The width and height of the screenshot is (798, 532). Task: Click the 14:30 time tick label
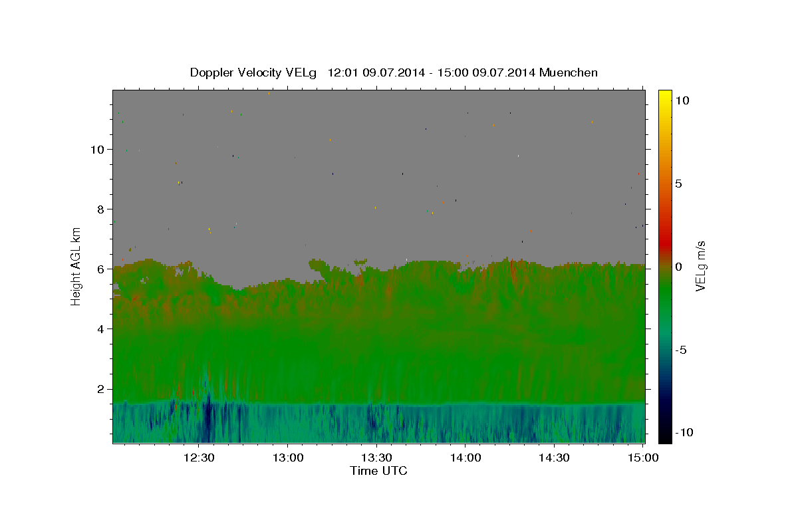coord(553,458)
